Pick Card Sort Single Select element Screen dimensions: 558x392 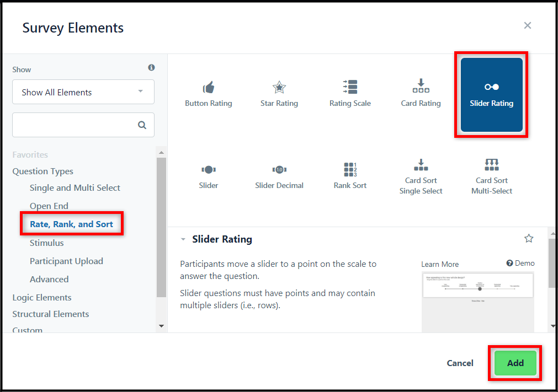pyautogui.click(x=421, y=177)
